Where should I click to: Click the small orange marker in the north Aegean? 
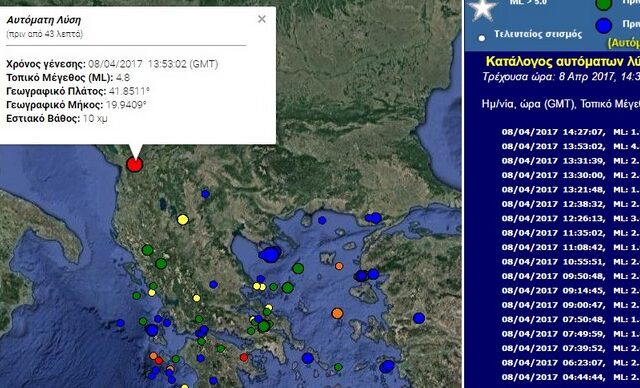coord(339,266)
